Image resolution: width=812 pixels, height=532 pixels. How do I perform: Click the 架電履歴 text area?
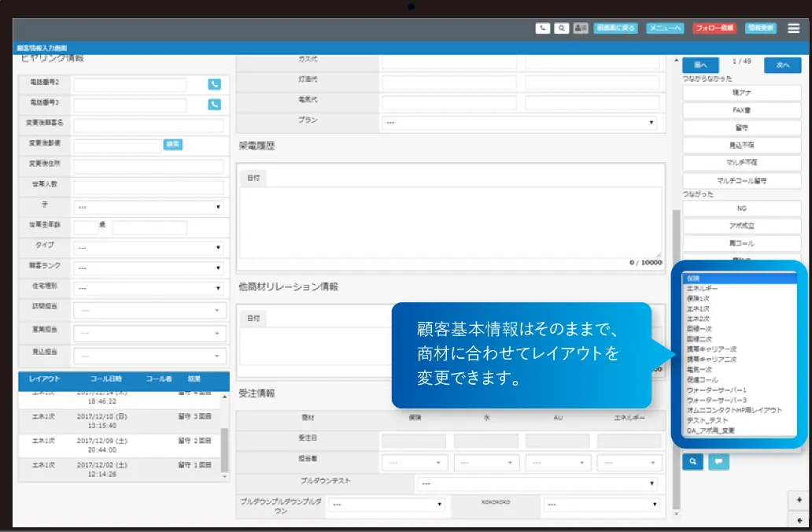(x=451, y=222)
